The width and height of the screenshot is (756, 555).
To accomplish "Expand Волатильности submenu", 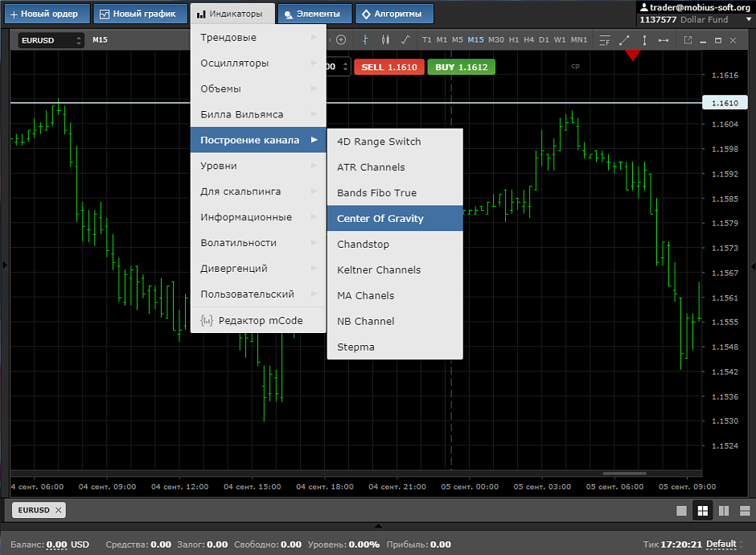I will tap(258, 243).
